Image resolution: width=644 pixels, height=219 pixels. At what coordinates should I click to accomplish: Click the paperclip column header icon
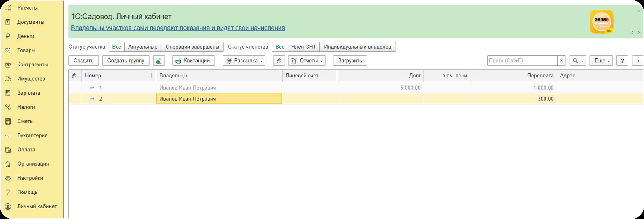pyautogui.click(x=74, y=76)
